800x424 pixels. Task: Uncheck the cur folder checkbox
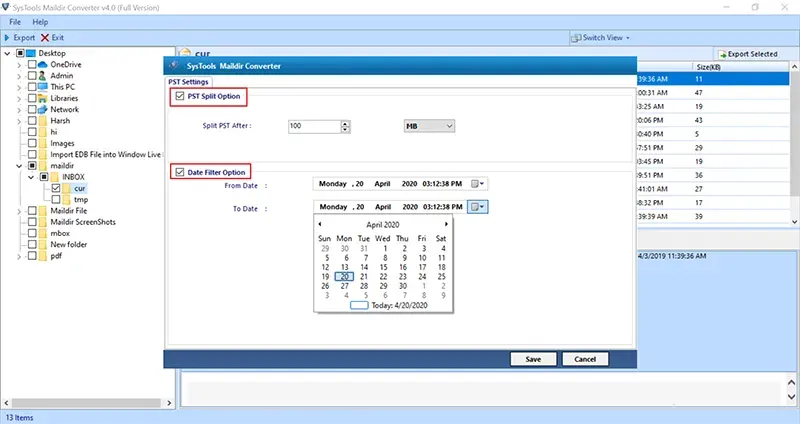tap(56, 188)
